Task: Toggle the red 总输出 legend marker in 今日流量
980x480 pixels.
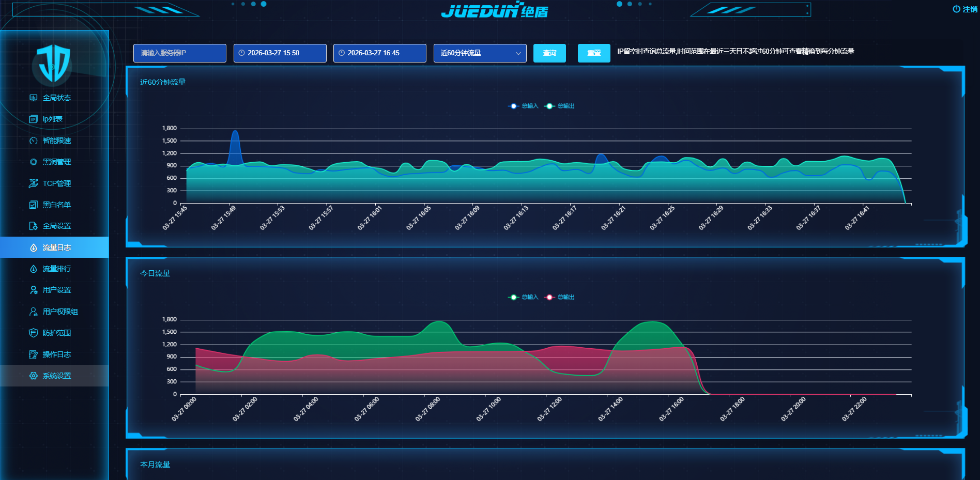Action: tap(549, 297)
